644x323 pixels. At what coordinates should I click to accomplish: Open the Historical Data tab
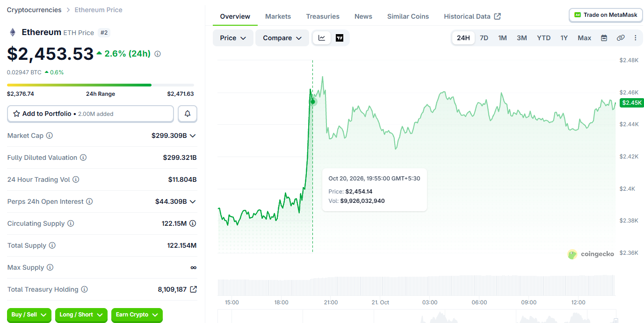(472, 16)
